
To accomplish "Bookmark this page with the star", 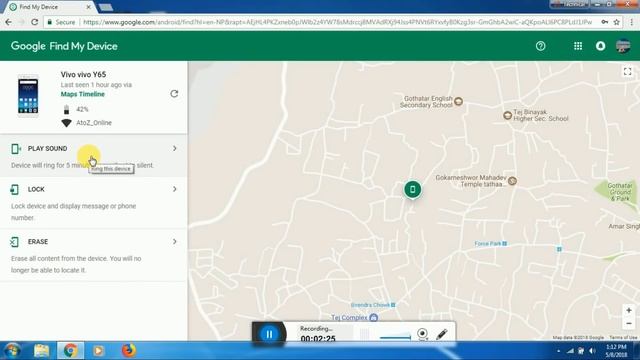I will click(x=616, y=22).
